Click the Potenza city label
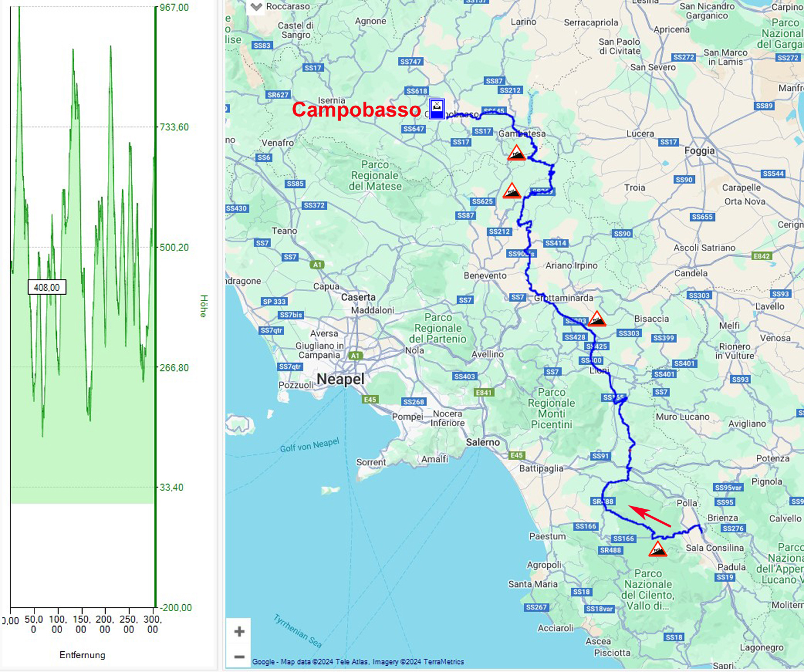Image resolution: width=804 pixels, height=672 pixels. (773, 458)
